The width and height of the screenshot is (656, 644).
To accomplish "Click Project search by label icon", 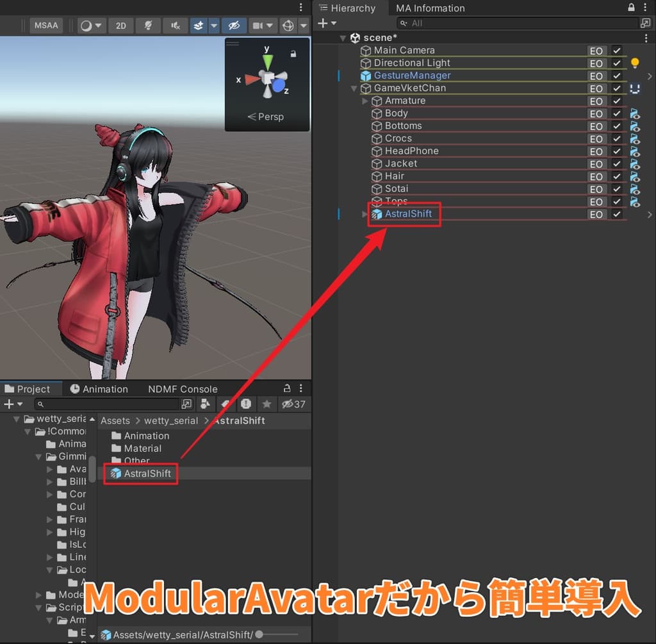I will click(x=225, y=404).
